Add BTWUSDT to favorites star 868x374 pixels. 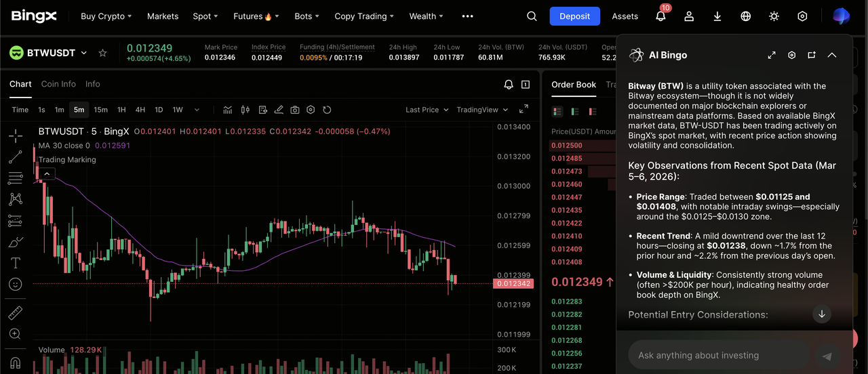point(103,53)
